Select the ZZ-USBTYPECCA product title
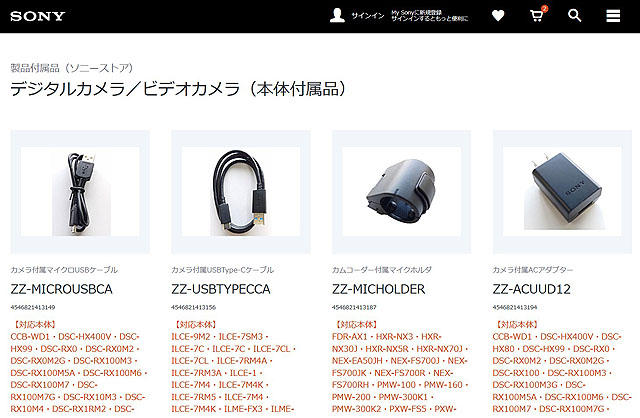This screenshot has height=418, width=640. point(221,289)
